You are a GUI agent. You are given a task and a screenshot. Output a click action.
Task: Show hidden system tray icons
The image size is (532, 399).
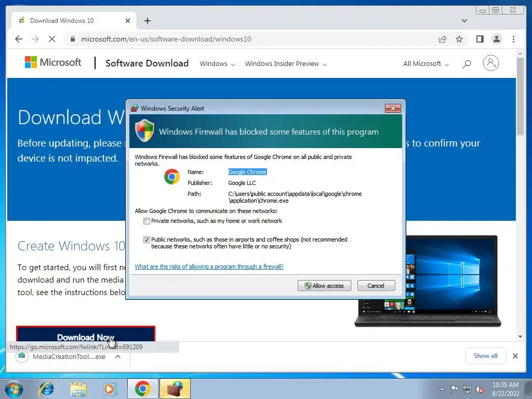click(442, 390)
